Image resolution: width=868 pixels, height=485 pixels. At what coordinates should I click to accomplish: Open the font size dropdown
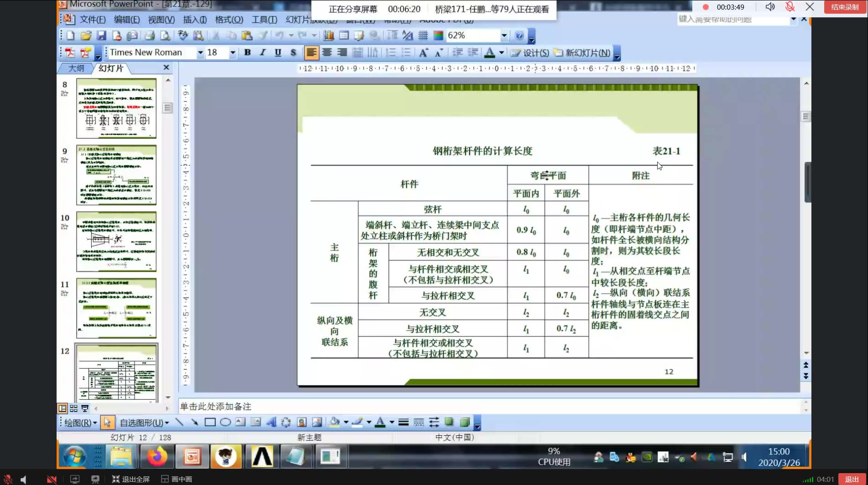click(233, 53)
